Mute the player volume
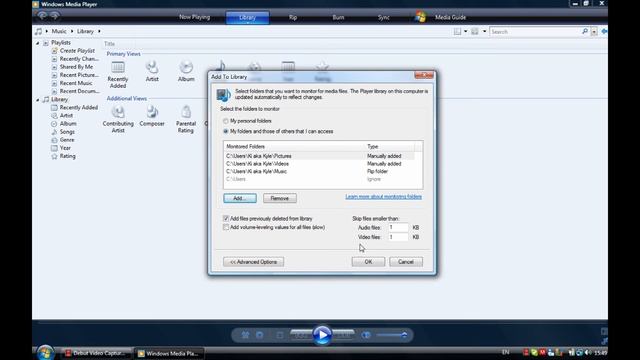Viewport: 640px width, 360px height. click(366, 335)
